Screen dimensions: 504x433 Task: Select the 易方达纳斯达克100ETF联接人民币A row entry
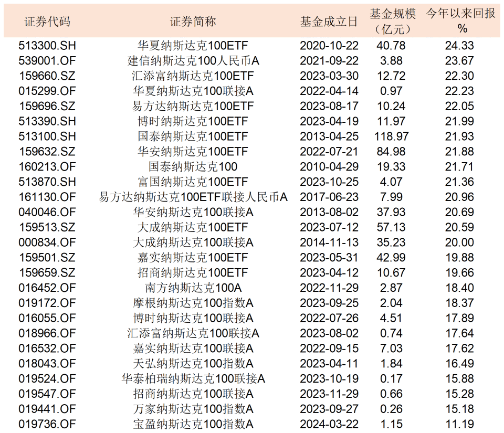[194, 197]
